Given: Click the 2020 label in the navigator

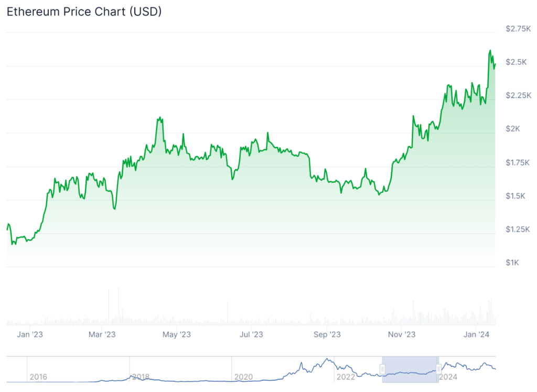Looking at the screenshot, I should 243,377.
